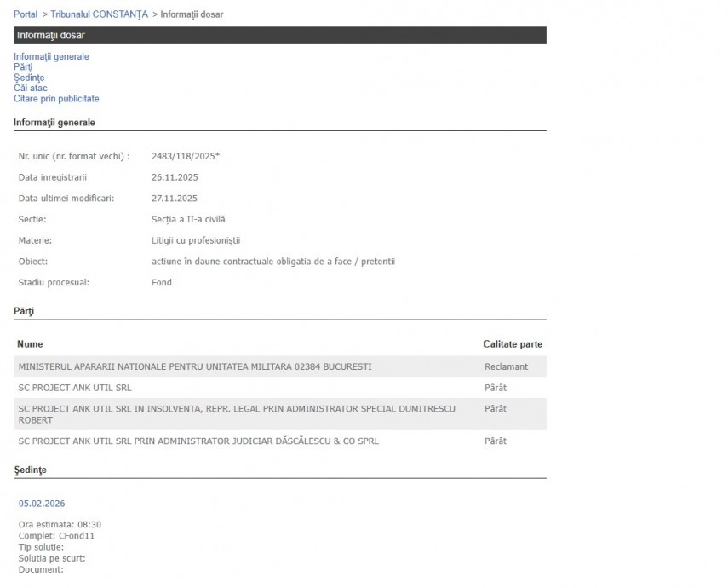This screenshot has width=728, height=588.
Task: Click the Obiect value about daune contractuale
Action: (x=272, y=262)
